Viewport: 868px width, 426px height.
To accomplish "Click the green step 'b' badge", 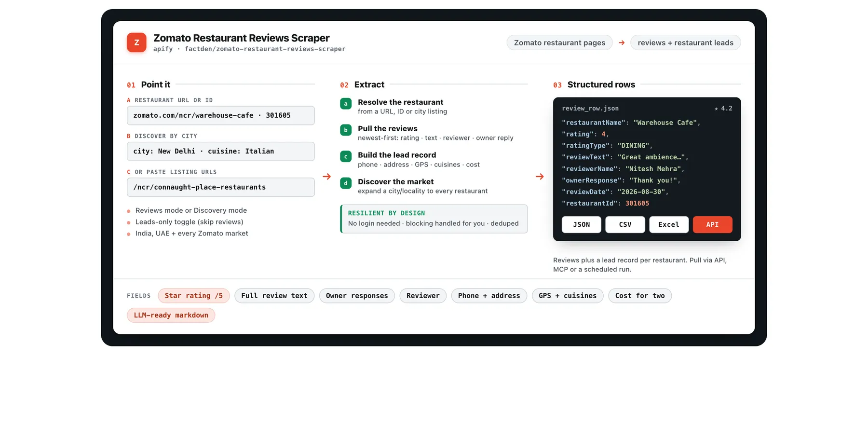I will coord(346,130).
